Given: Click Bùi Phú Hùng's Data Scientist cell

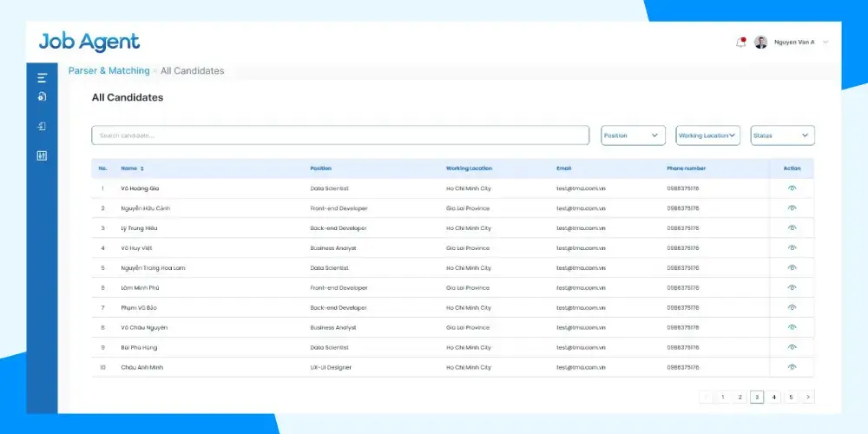Looking at the screenshot, I should (329, 348).
